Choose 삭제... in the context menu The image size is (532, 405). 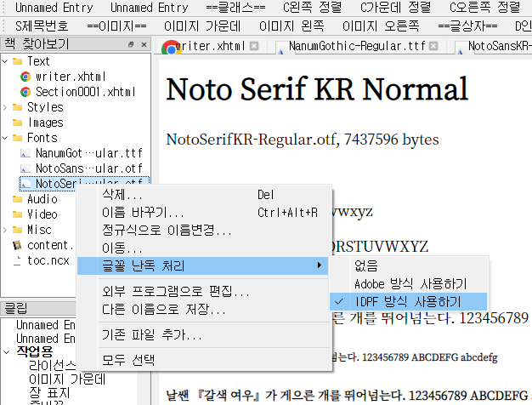(202, 195)
